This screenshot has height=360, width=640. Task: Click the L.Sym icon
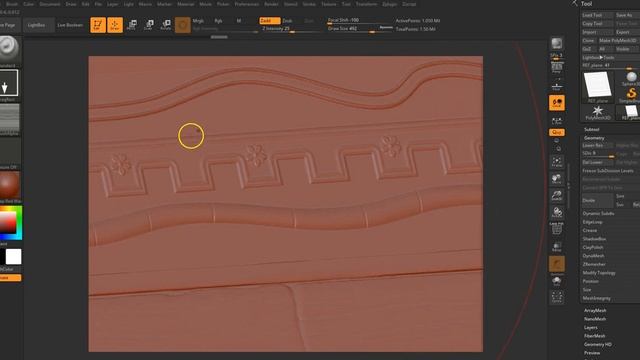tap(557, 121)
